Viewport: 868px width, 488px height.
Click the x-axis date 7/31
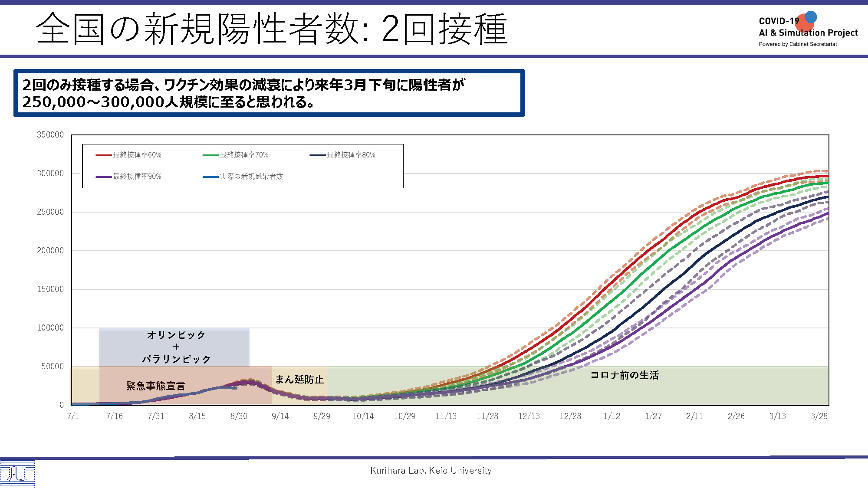click(x=156, y=416)
